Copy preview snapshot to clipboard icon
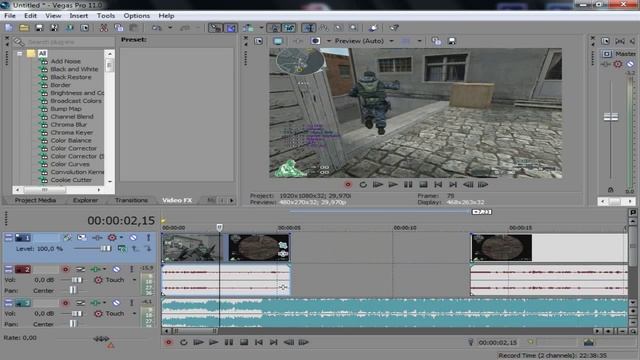 pos(436,41)
